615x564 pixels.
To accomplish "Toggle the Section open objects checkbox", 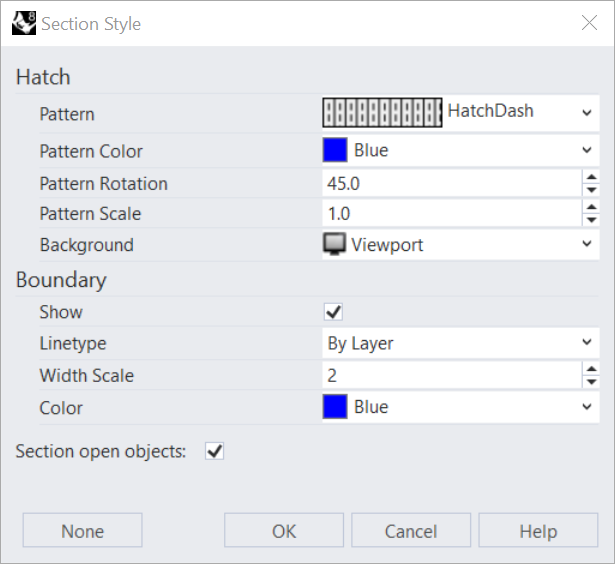I will [214, 451].
